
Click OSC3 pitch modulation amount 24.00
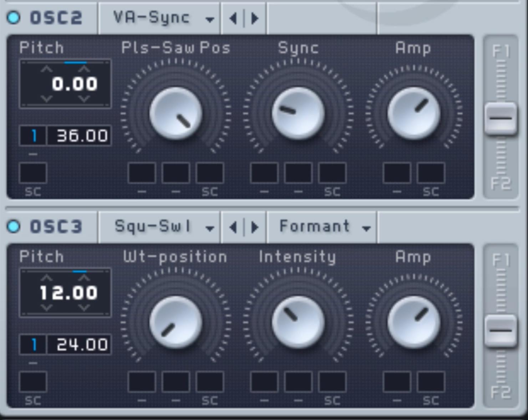pos(79,345)
